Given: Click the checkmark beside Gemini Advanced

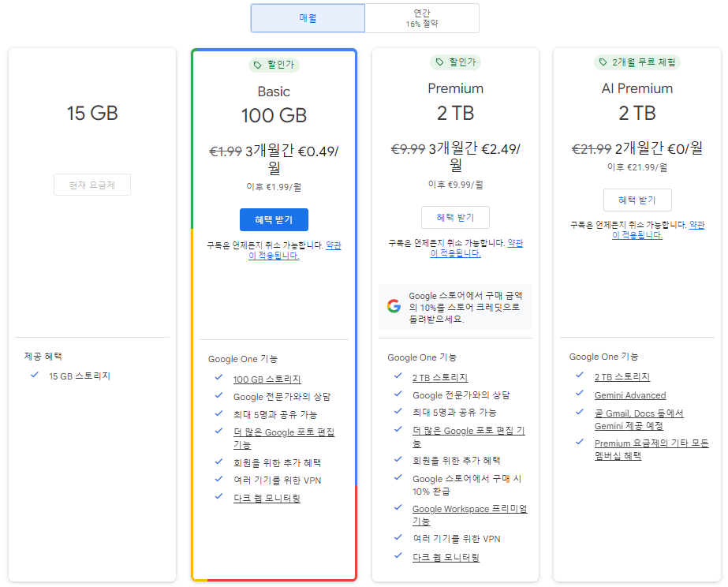Looking at the screenshot, I should click(580, 394).
